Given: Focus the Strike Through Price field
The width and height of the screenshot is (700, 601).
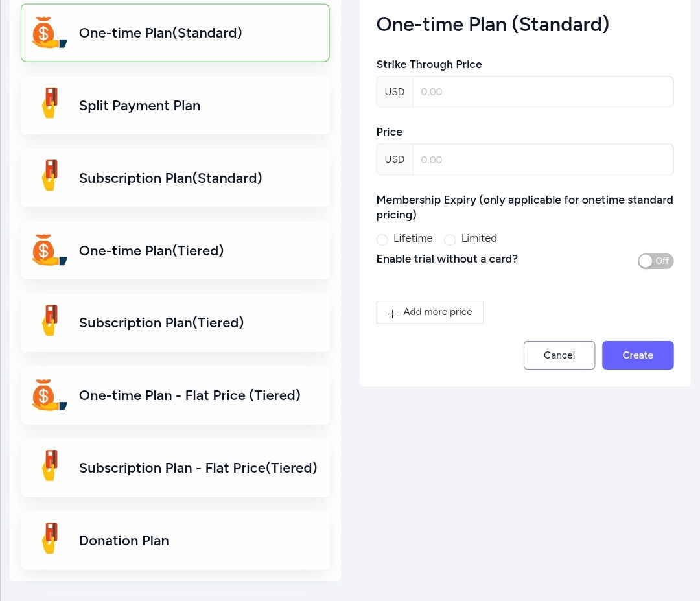Looking at the screenshot, I should click(543, 91).
